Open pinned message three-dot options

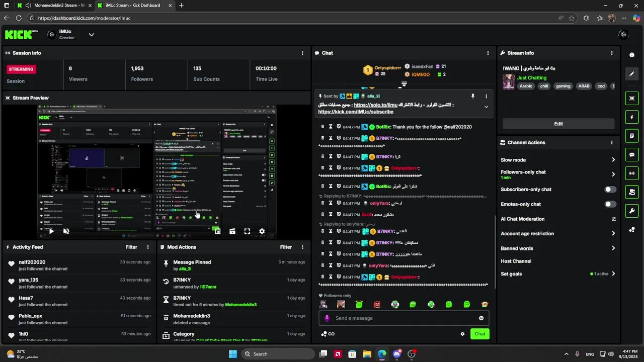[x=486, y=96]
